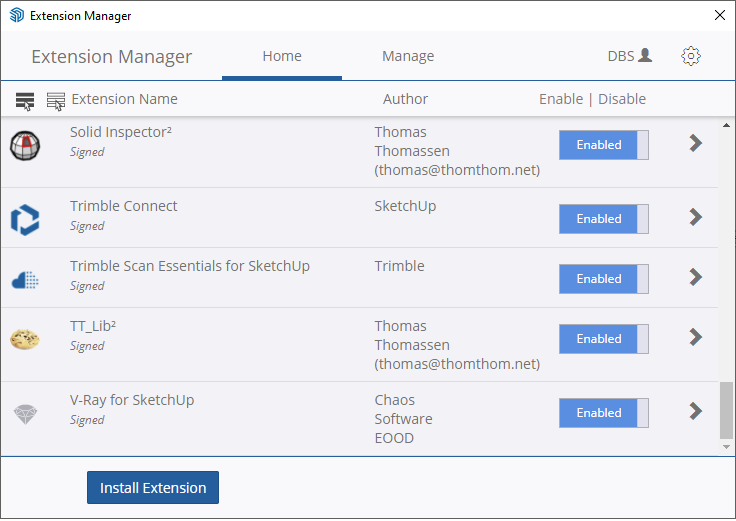Open the settings gear icon
Screen dimensions: 736x521
pos(690,56)
